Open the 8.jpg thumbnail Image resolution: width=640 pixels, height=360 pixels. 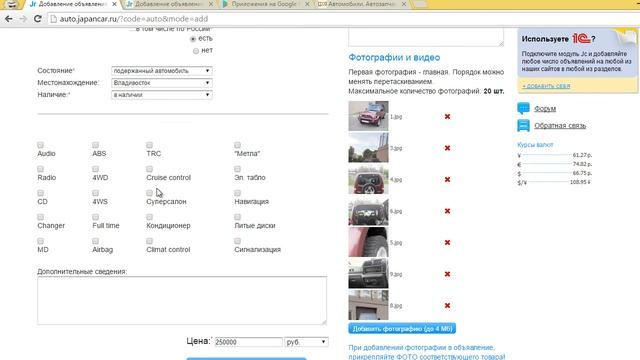tap(368, 304)
